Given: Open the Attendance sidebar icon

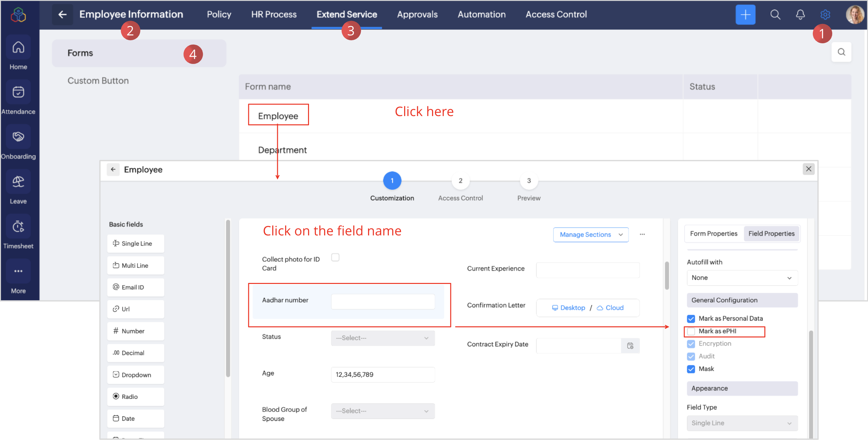Looking at the screenshot, I should pos(18,92).
